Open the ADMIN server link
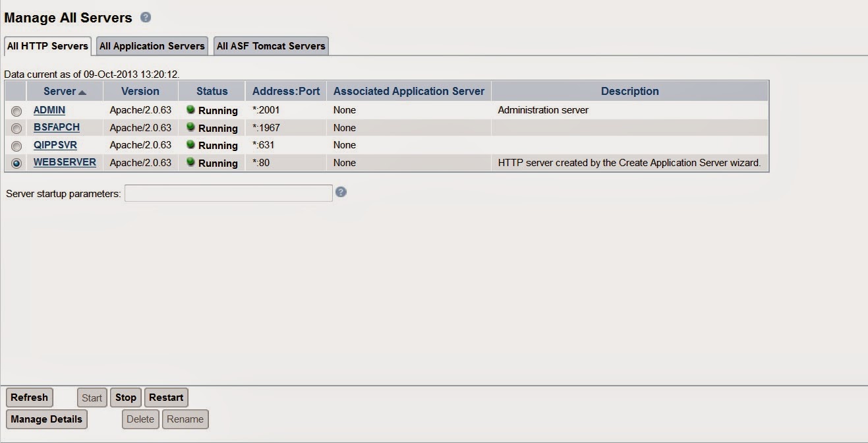This screenshot has width=868, height=443. click(x=49, y=110)
